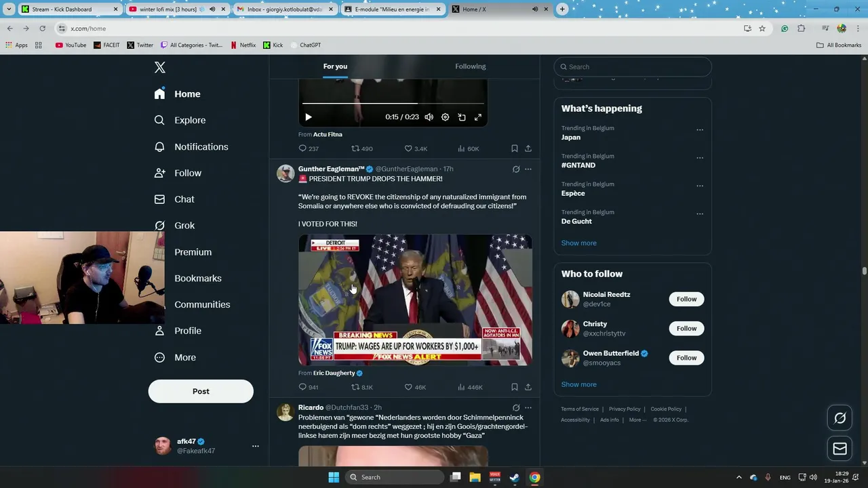Like the post with 46K likes
The height and width of the screenshot is (488, 868).
click(415, 387)
